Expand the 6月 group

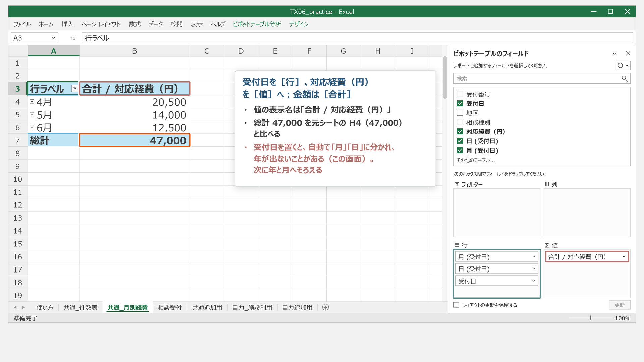point(32,127)
